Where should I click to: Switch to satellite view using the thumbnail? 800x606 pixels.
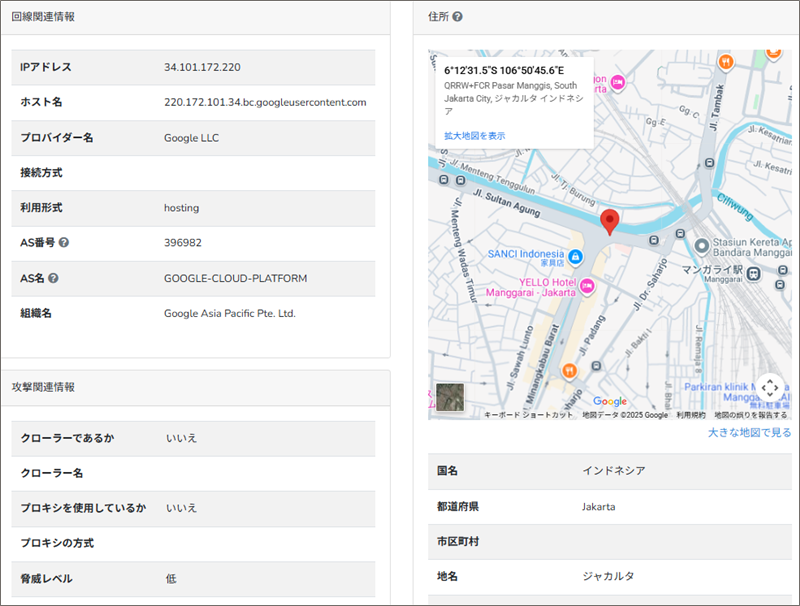[x=450, y=397]
